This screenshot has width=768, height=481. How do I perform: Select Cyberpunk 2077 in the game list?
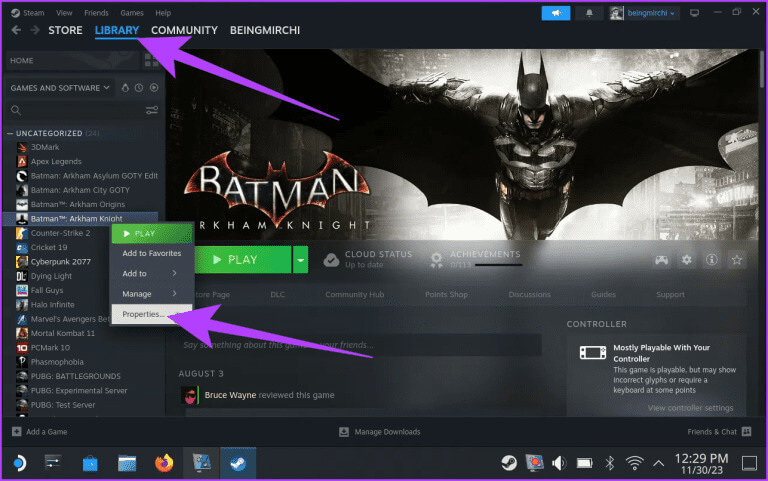(x=61, y=262)
